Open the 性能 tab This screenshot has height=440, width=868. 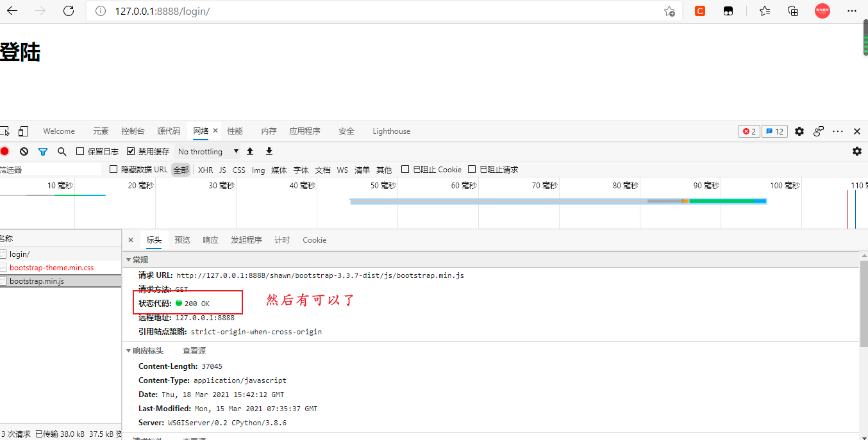(x=235, y=131)
